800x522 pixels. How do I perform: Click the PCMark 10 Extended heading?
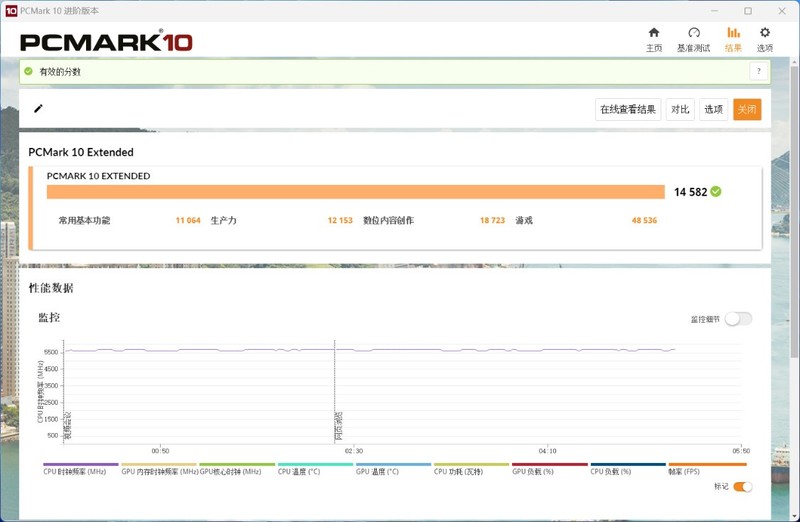(81, 152)
